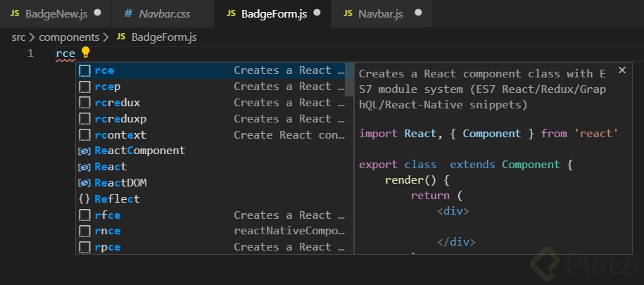Open the components breadcrumb segment
644x285 pixels.
tap(69, 35)
